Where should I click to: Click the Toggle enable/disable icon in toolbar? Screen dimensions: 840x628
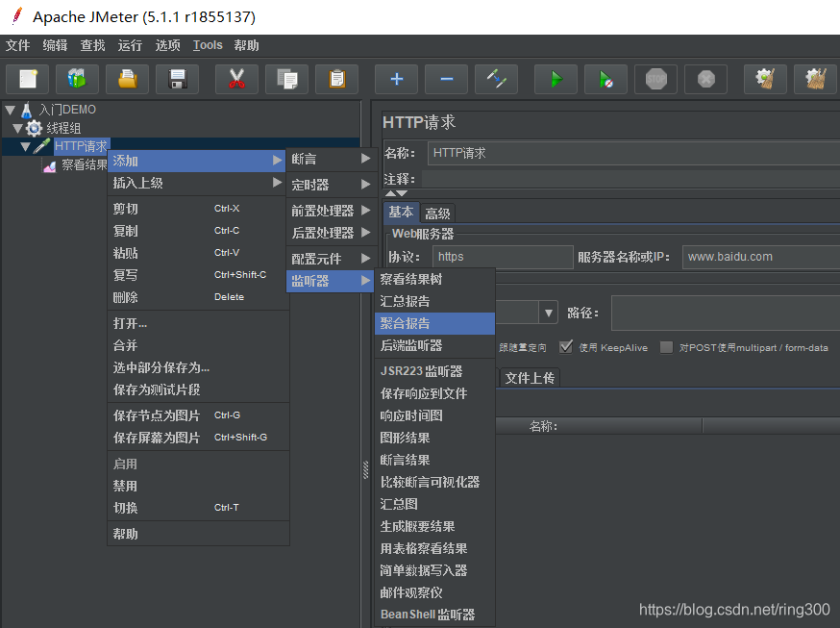click(497, 79)
